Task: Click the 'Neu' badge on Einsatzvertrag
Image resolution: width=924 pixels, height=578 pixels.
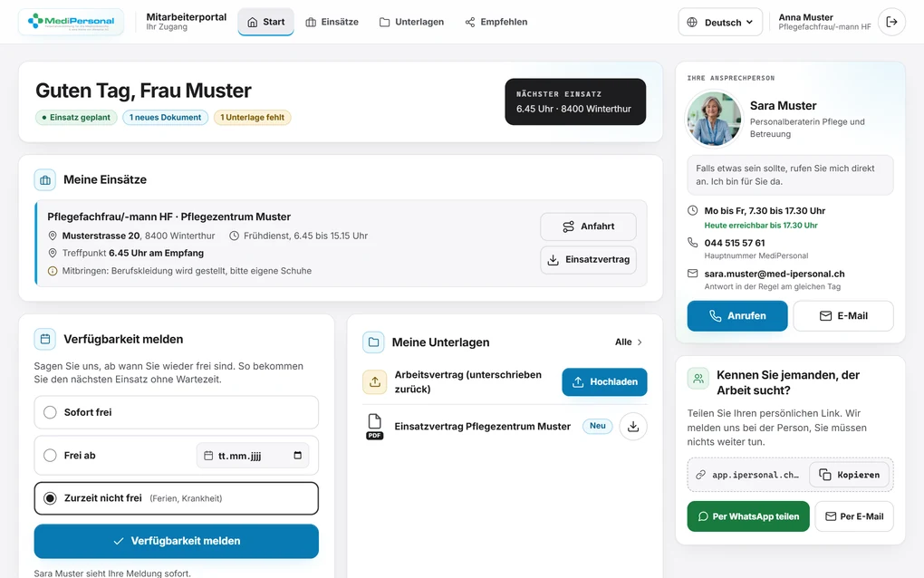Action: (598, 426)
